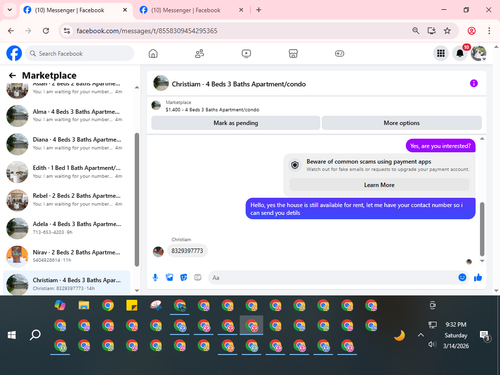Viewport: 500px width, 375px height.
Task: Click the 'Yes, are you interested?' message
Action: point(440,146)
